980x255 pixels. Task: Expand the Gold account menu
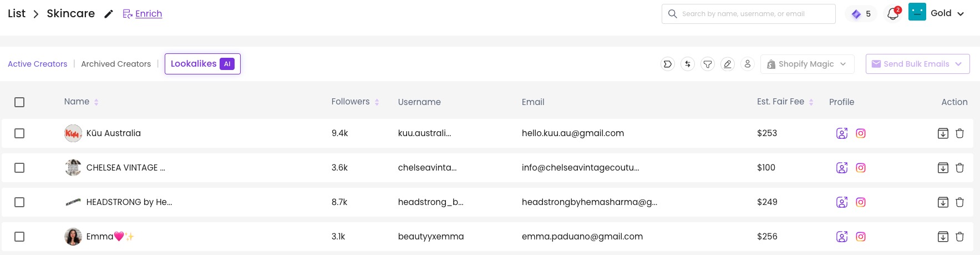(947, 13)
